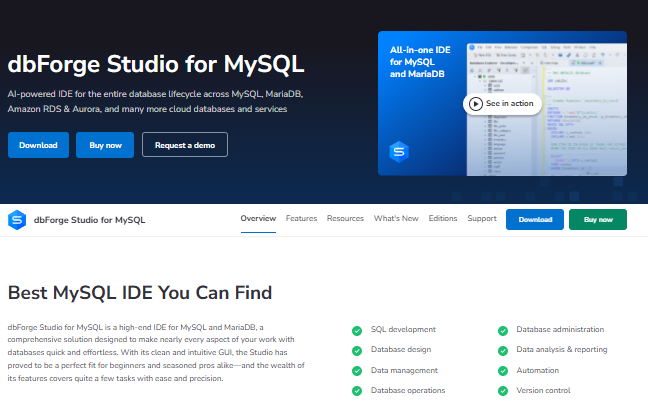Click the AI-powered IDE hero subtitle text
Viewport: 648px width, 417px height.
(x=155, y=101)
